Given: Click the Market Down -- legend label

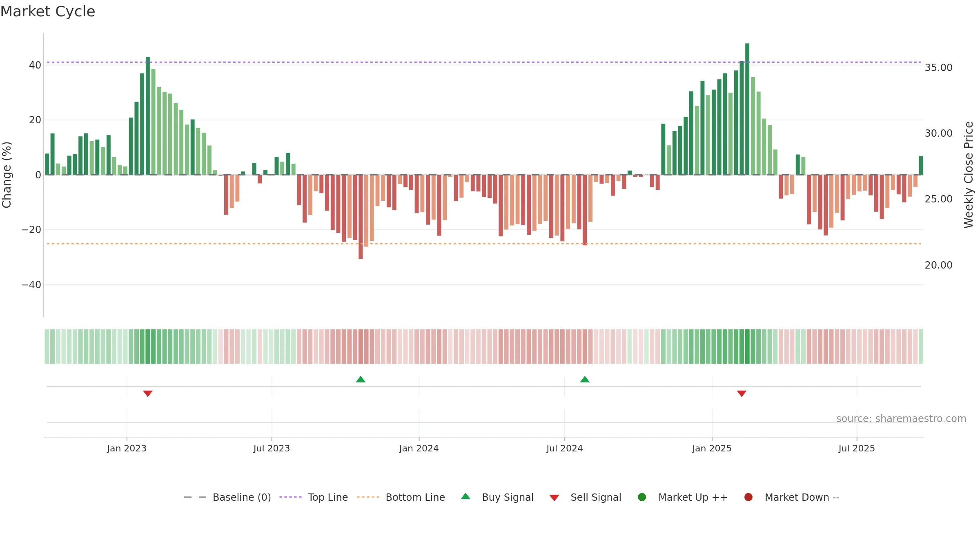Looking at the screenshot, I should point(802,497).
